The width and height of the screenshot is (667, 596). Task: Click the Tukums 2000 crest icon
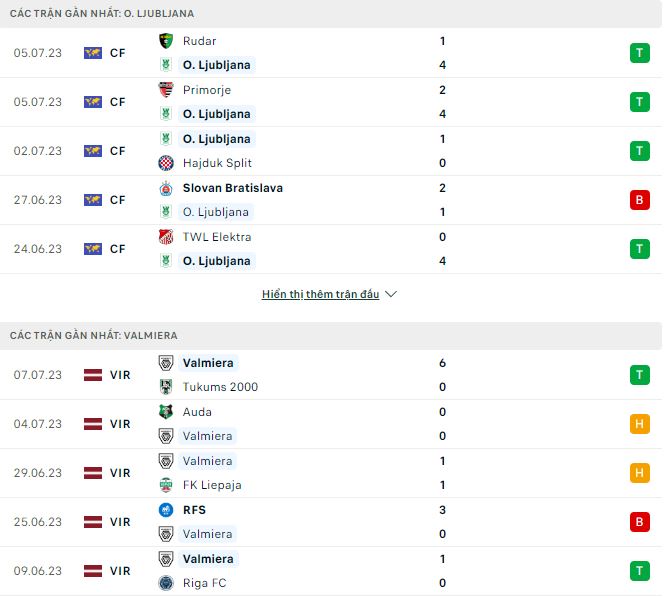coord(166,387)
